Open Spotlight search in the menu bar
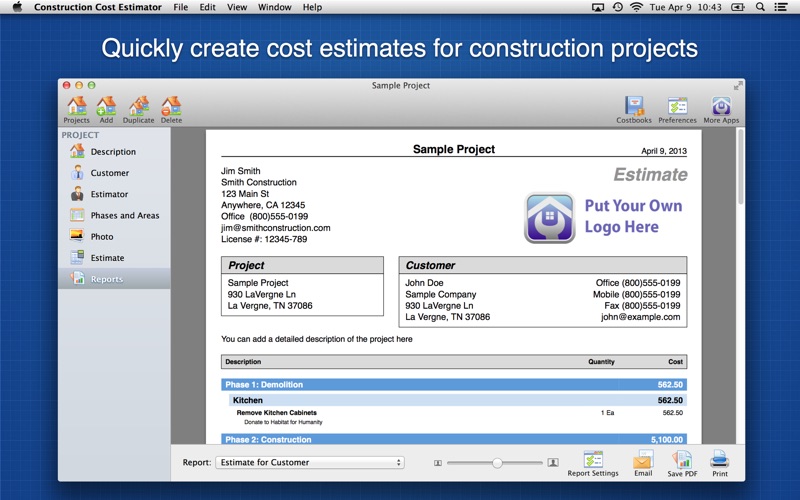 click(x=761, y=7)
